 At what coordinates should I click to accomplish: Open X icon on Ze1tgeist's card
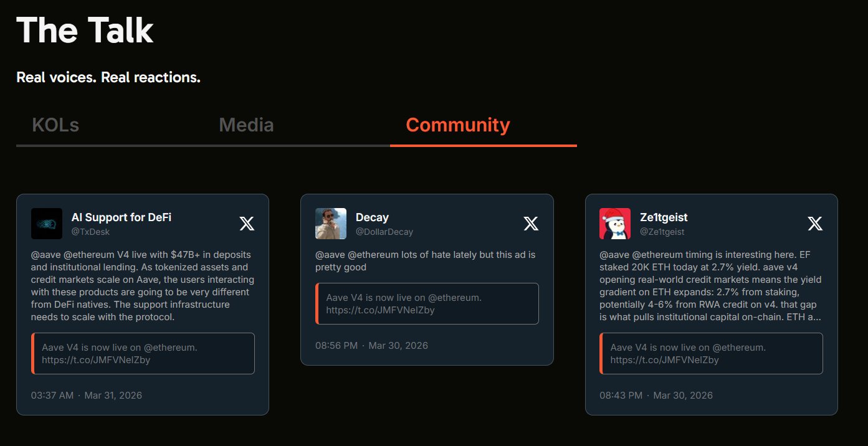pos(815,224)
